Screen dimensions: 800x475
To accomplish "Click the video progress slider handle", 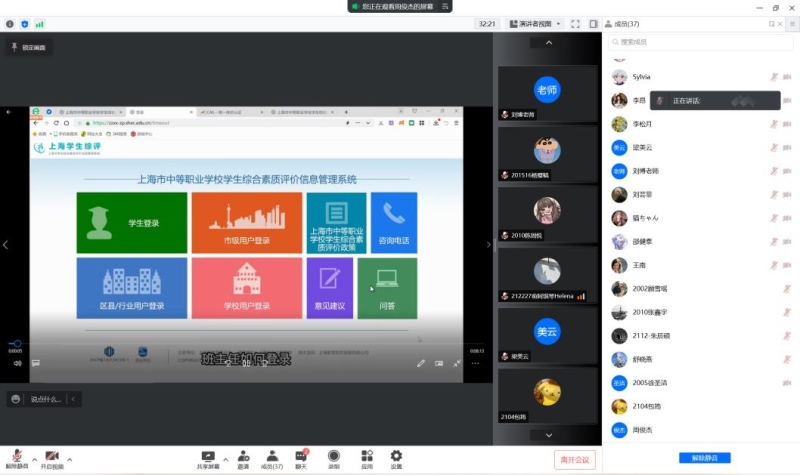I will [x=17, y=343].
